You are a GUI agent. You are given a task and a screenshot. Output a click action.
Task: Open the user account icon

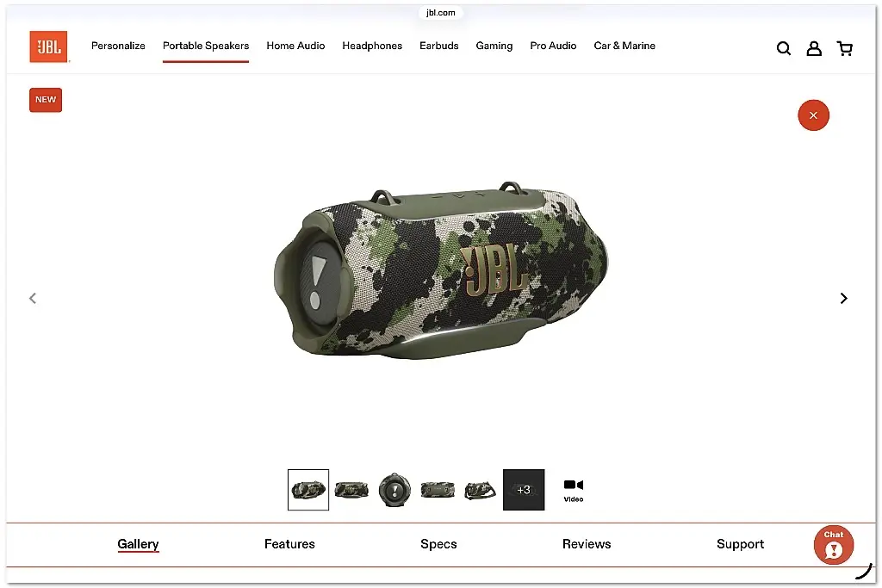point(814,48)
